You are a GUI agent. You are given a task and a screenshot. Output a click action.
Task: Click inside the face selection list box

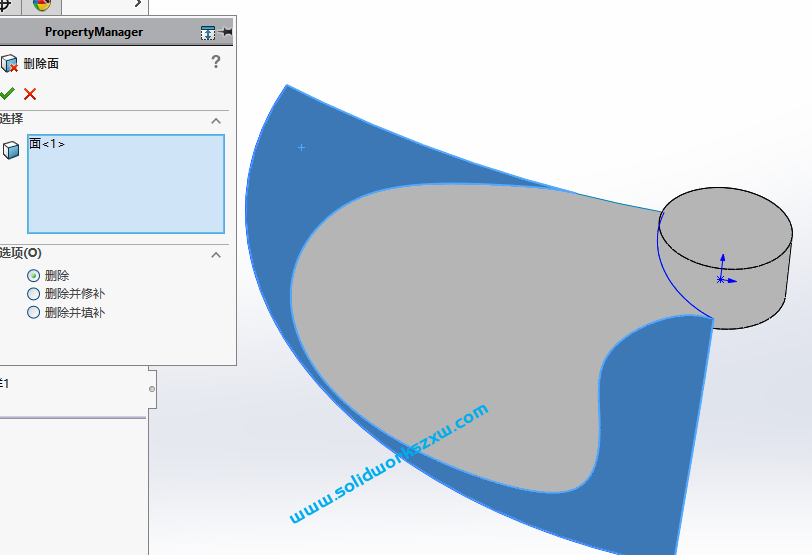tap(126, 184)
